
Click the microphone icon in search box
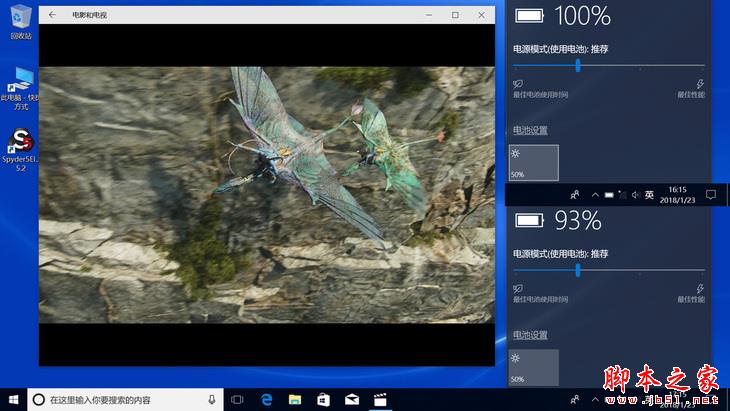212,399
